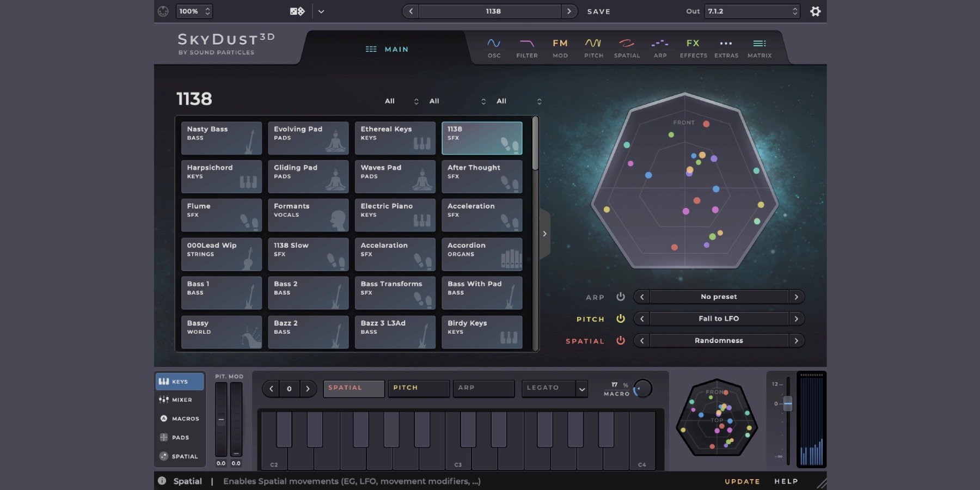
Task: Turn off the SPATIAL power button
Action: point(620,340)
